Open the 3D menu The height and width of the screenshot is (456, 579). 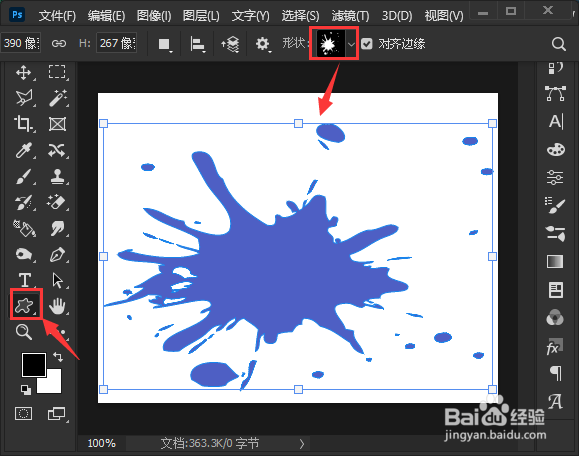397,16
